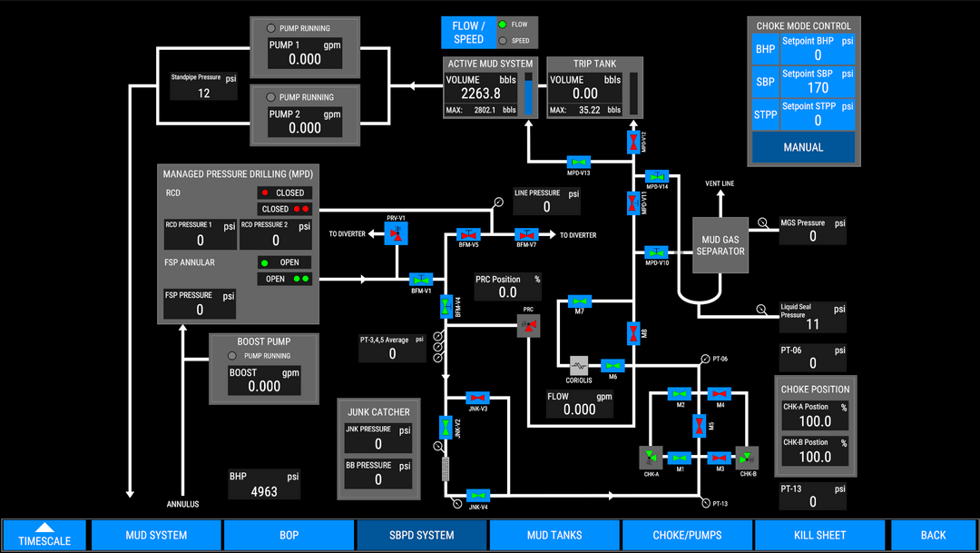Click the M7 valve icon

[x=579, y=301]
